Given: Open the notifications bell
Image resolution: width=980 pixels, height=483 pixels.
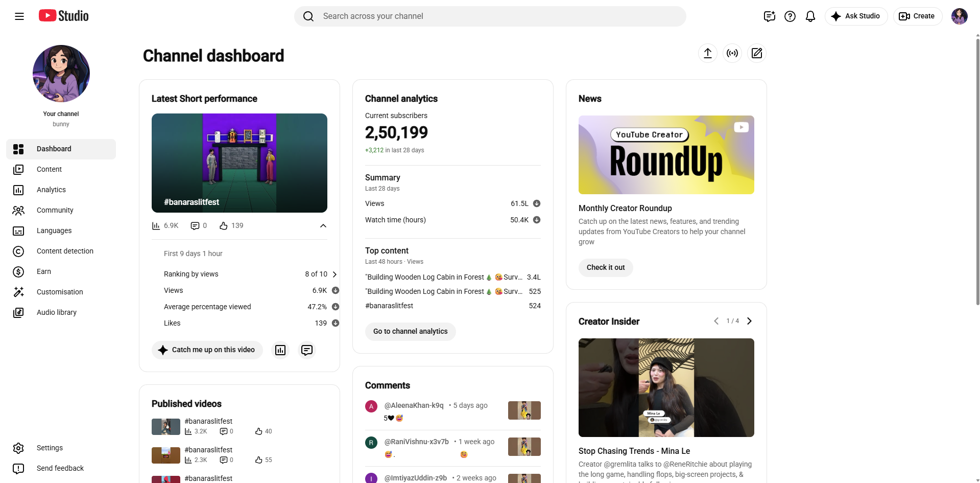Looking at the screenshot, I should click(x=810, y=16).
